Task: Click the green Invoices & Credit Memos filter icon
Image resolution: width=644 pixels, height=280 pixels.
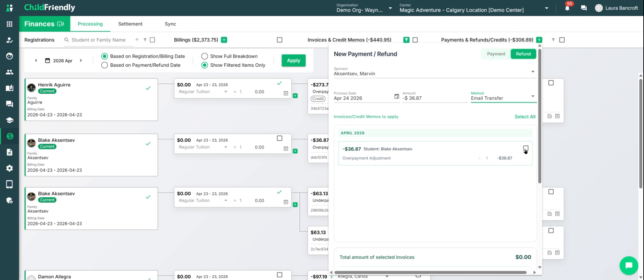Action: pos(406,40)
